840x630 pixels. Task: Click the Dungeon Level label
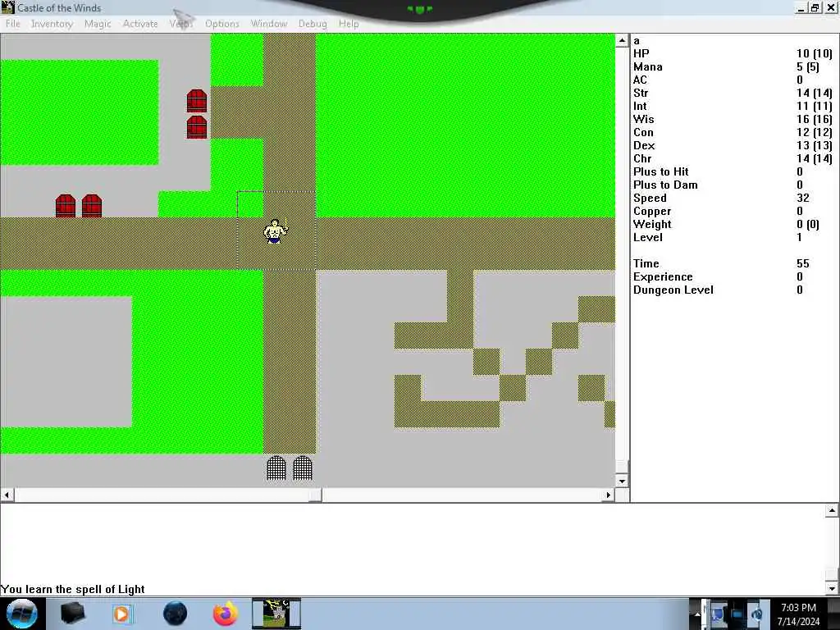click(x=673, y=290)
